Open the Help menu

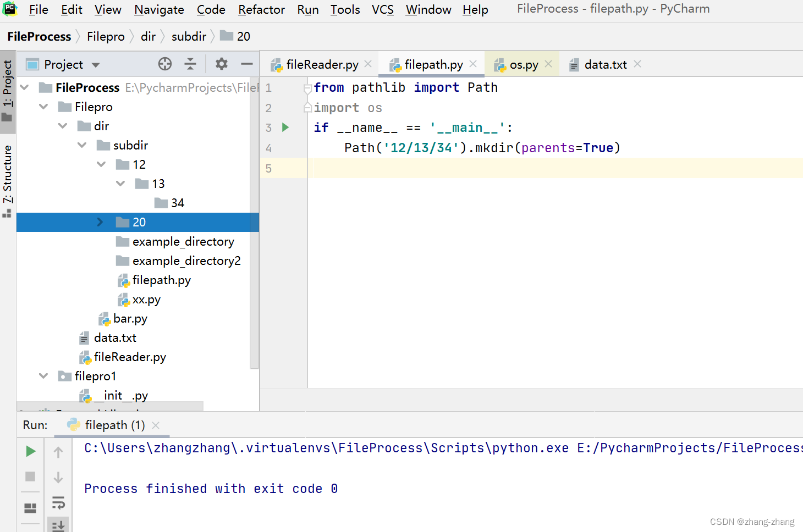(475, 9)
